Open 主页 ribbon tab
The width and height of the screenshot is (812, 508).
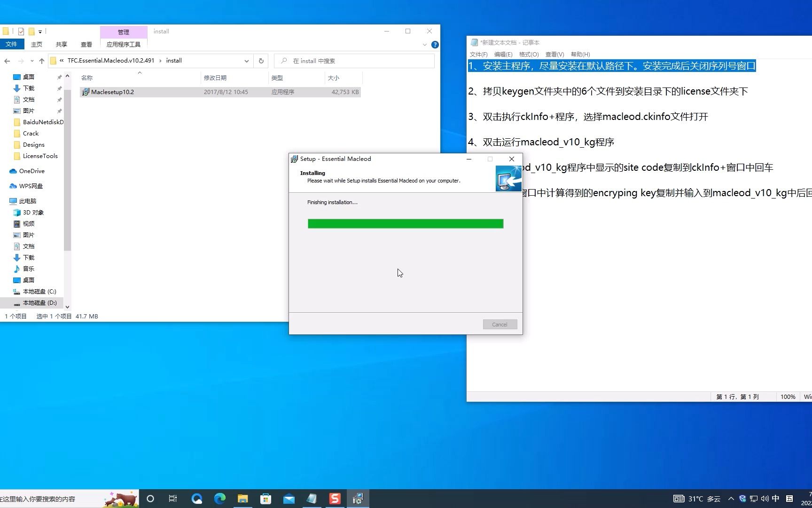click(37, 44)
